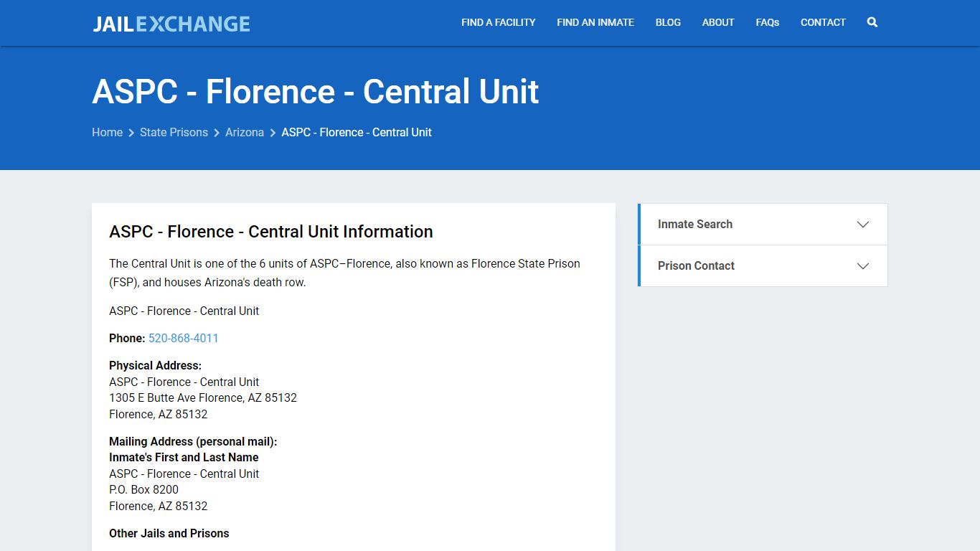
Task: Click heading ASPC - Florence - Central Unit Information
Action: (271, 232)
